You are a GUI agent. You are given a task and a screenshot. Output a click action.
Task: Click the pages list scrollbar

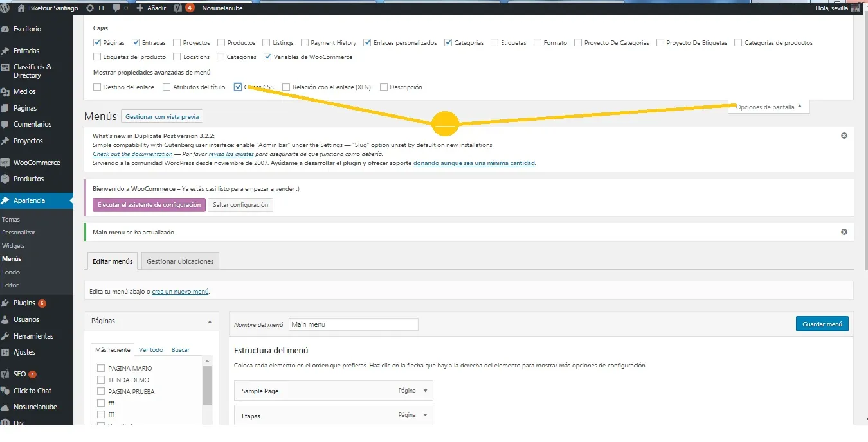pos(207,385)
